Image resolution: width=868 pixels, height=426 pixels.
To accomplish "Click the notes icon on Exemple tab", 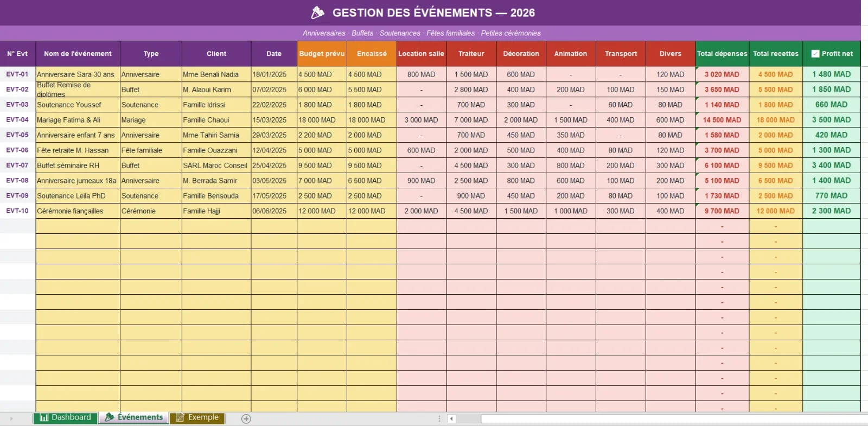I will point(180,417).
